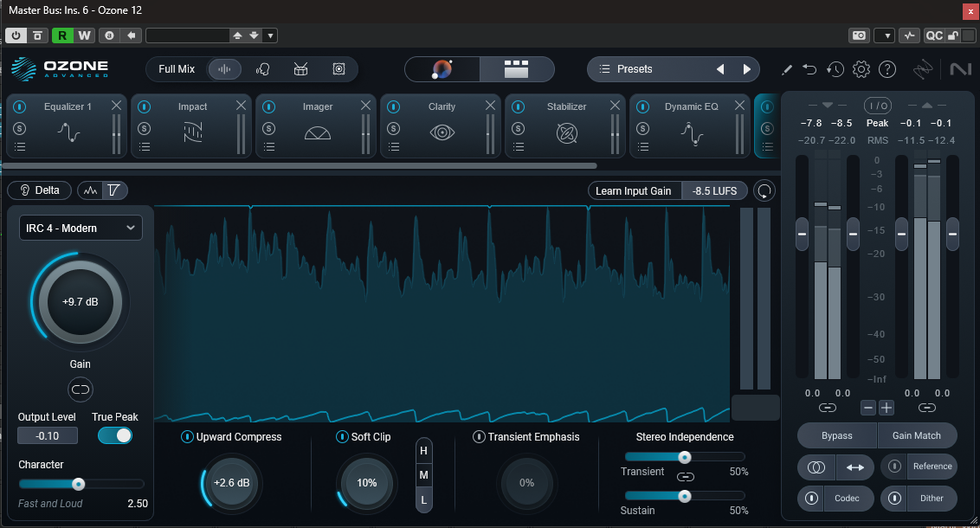Open Imager module presets list icon
Screen dimensions: 980x528
pyautogui.click(x=268, y=147)
